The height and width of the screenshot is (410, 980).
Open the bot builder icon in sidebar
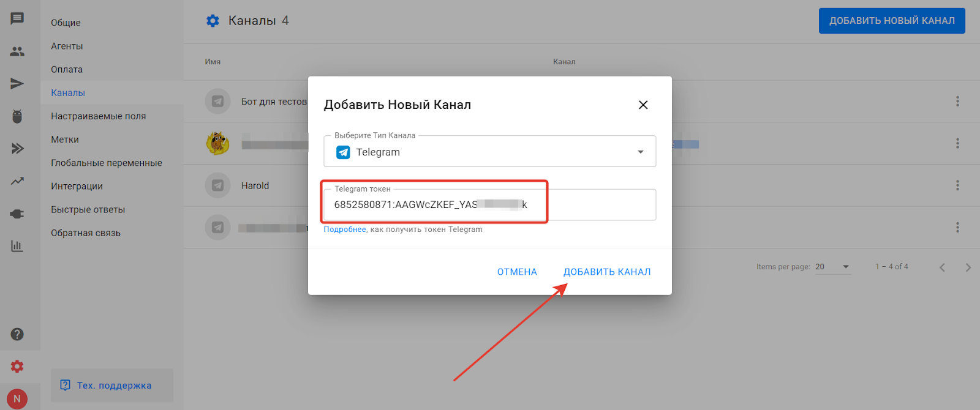point(17,116)
